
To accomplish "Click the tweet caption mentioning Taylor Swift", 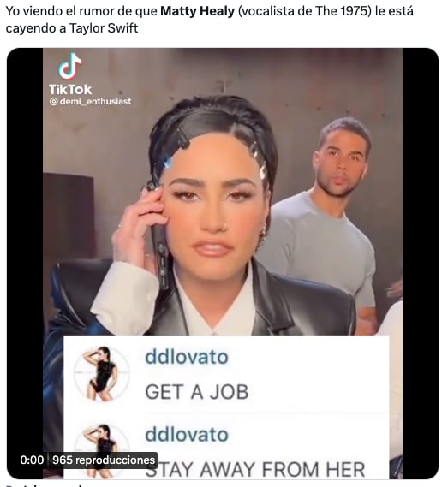I will (210, 20).
